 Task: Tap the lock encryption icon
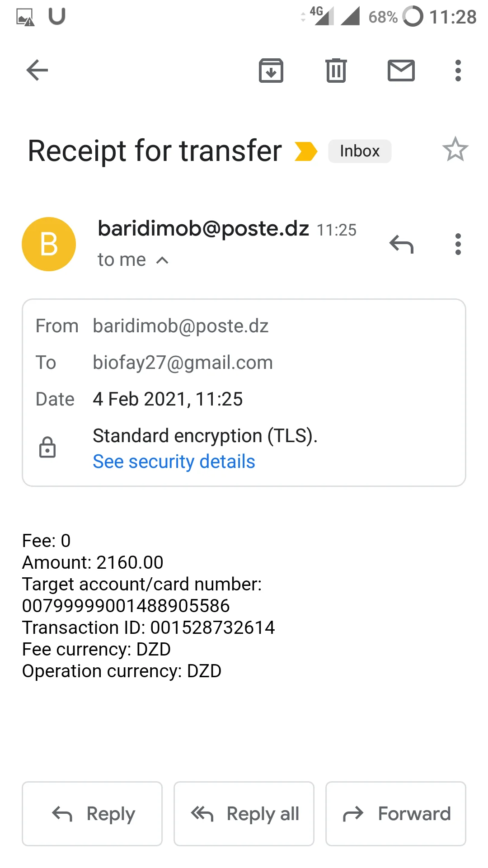[47, 448]
